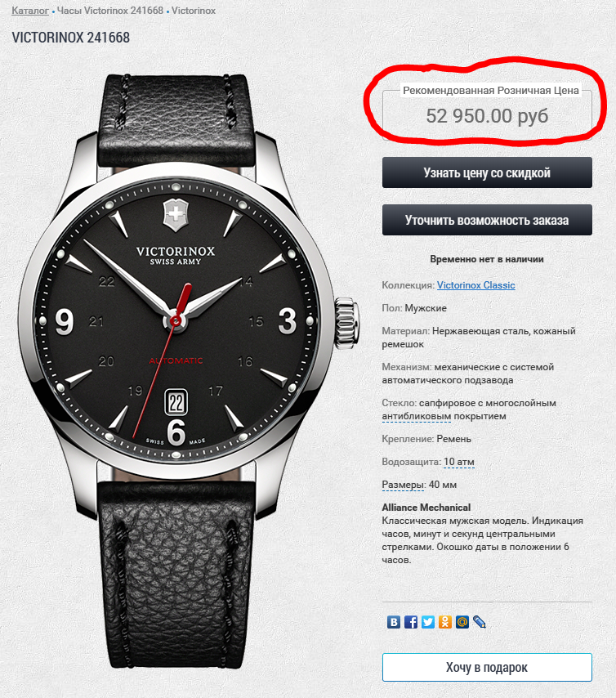Screen dimensions: 616x698
Task: Open the Каталог breadcrumb link
Action: (x=30, y=11)
